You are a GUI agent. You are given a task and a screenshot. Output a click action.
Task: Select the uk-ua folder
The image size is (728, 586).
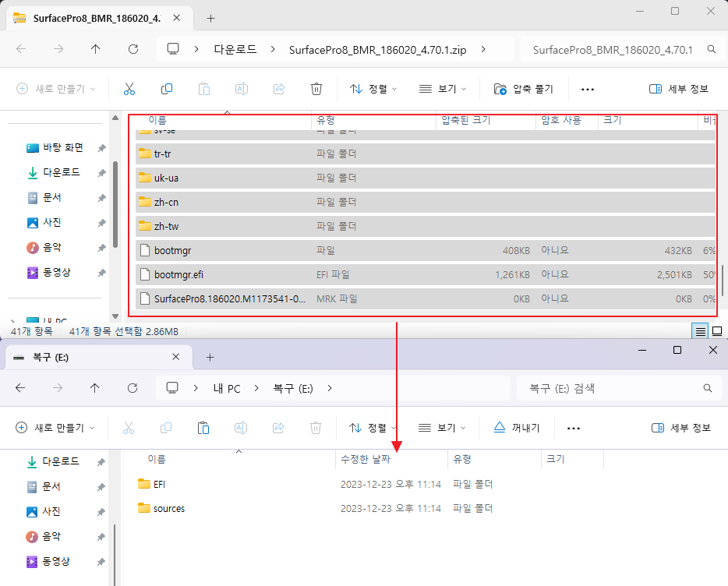point(426,178)
